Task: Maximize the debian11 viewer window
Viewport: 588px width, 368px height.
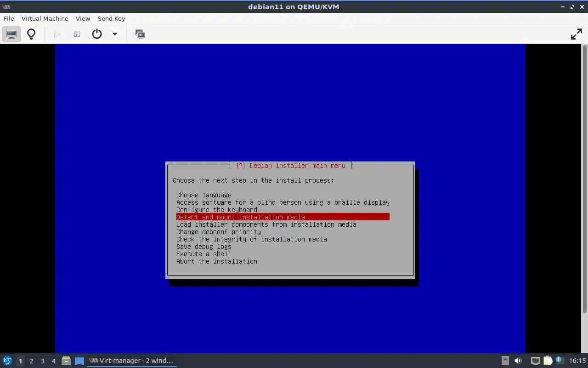Action: (572, 6)
